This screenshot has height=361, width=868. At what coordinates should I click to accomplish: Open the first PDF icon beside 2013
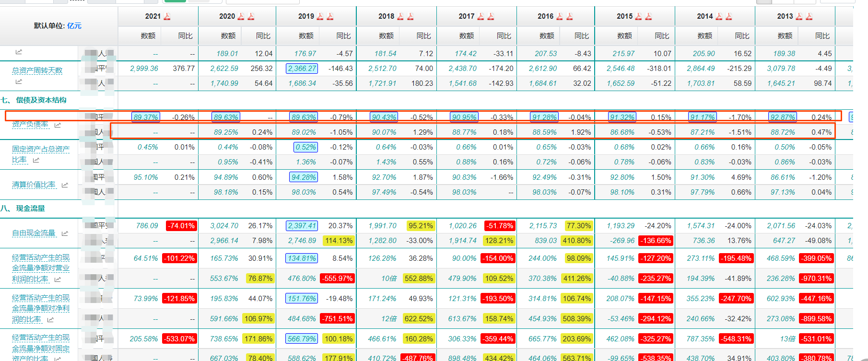click(799, 16)
